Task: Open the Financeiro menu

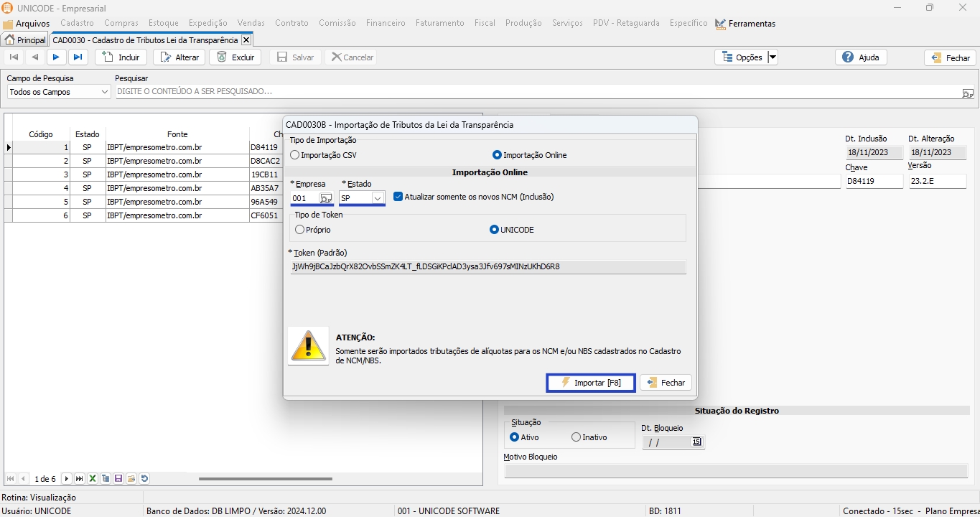Action: [386, 23]
